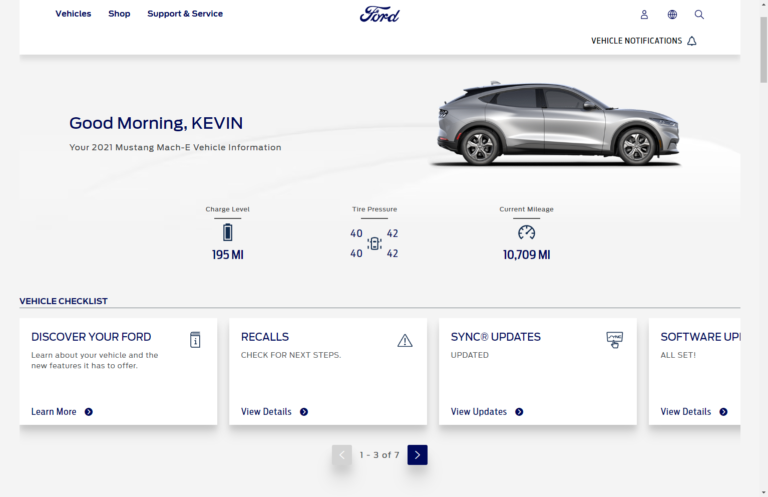Click View Details under Software Updates
This screenshot has height=497, width=768.
(685, 412)
